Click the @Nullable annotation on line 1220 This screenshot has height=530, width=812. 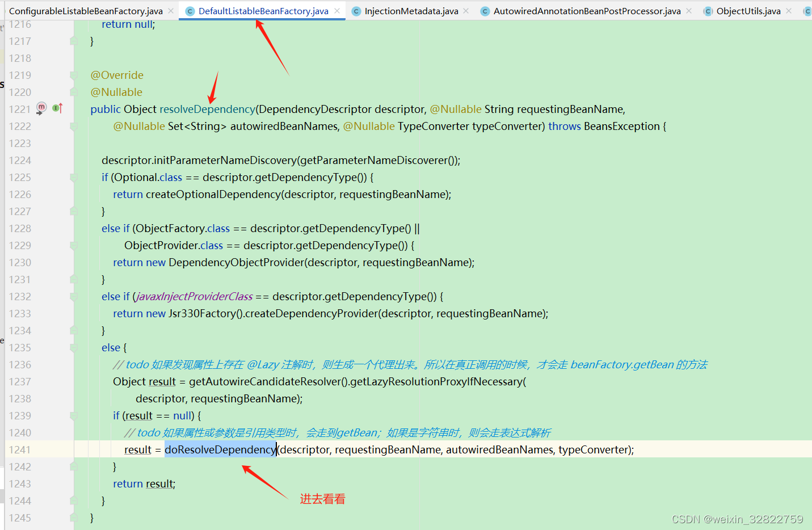[116, 92]
